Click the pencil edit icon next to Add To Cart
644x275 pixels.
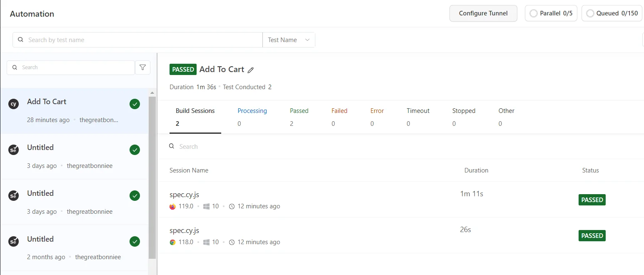pos(250,70)
